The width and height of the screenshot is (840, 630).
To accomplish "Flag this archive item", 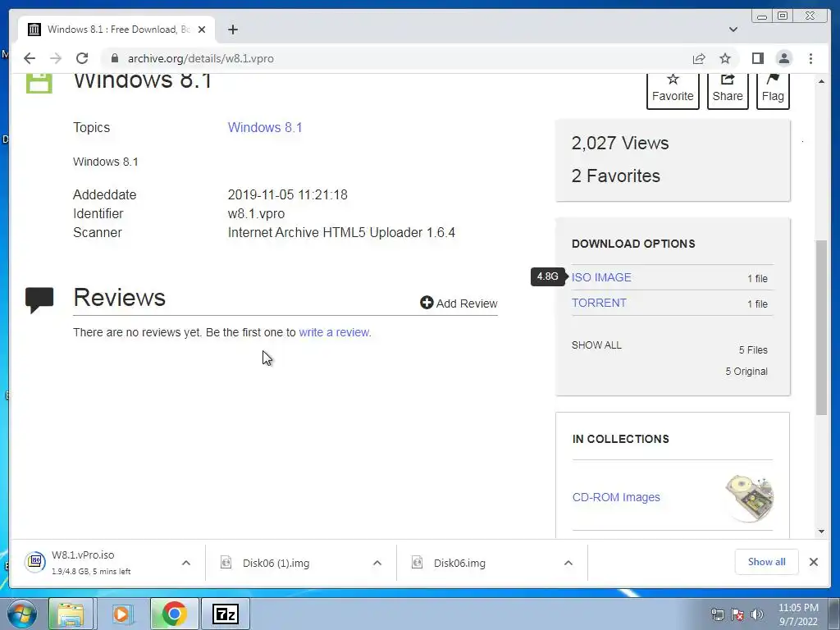I will tap(773, 90).
